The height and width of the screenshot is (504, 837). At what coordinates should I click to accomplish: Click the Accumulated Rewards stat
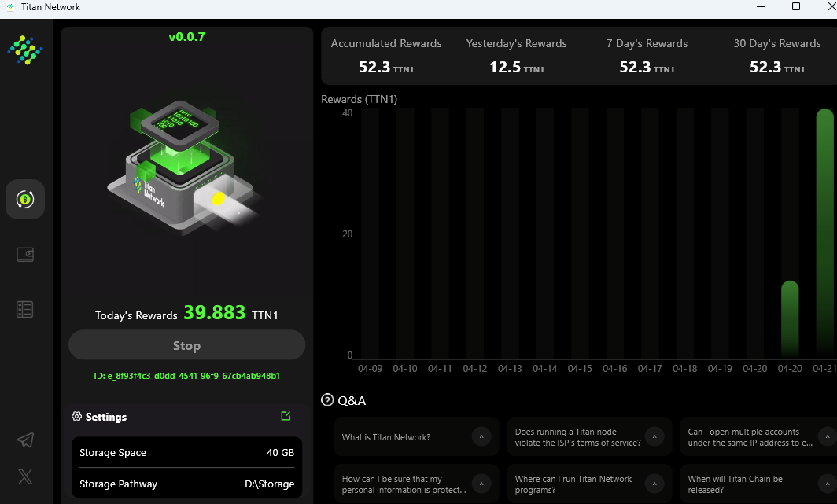tap(386, 56)
